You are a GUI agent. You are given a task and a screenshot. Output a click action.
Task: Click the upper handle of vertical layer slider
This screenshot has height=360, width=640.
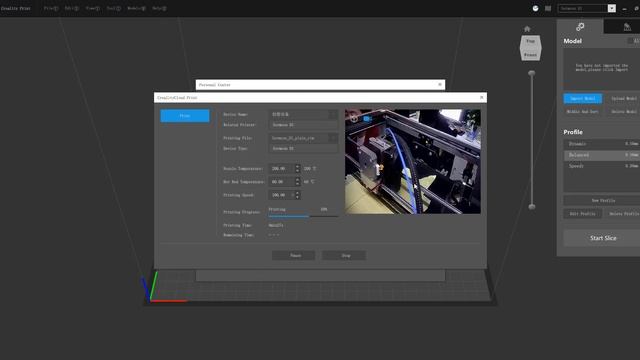[531, 73]
